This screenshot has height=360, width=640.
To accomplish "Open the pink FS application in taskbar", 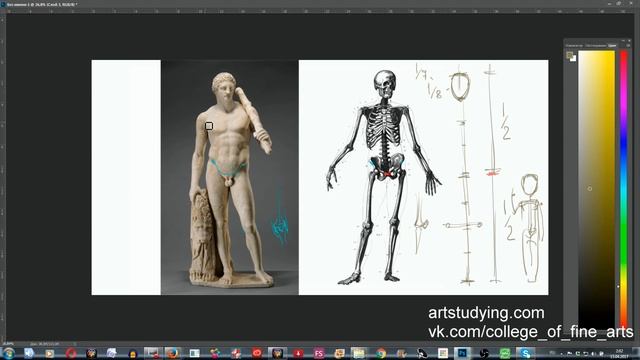I will tap(319, 353).
